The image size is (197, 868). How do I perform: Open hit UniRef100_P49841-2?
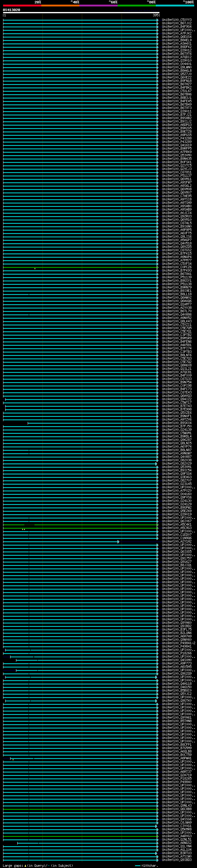179,643
